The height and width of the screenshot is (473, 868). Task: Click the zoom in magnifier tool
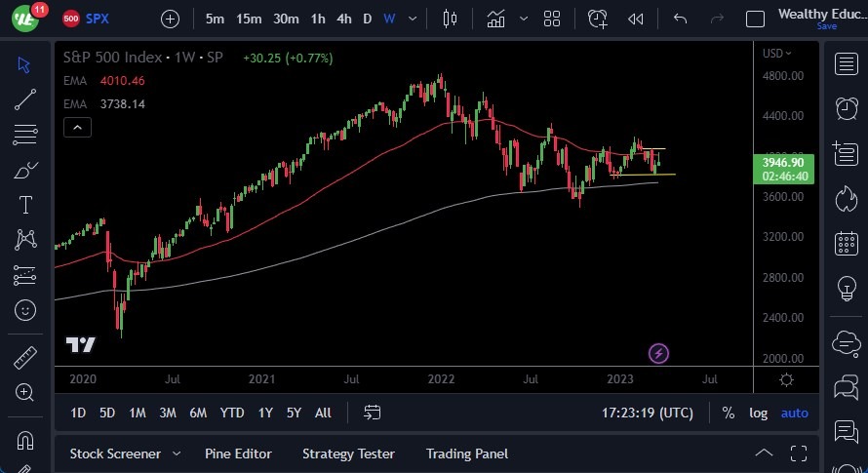tap(25, 392)
